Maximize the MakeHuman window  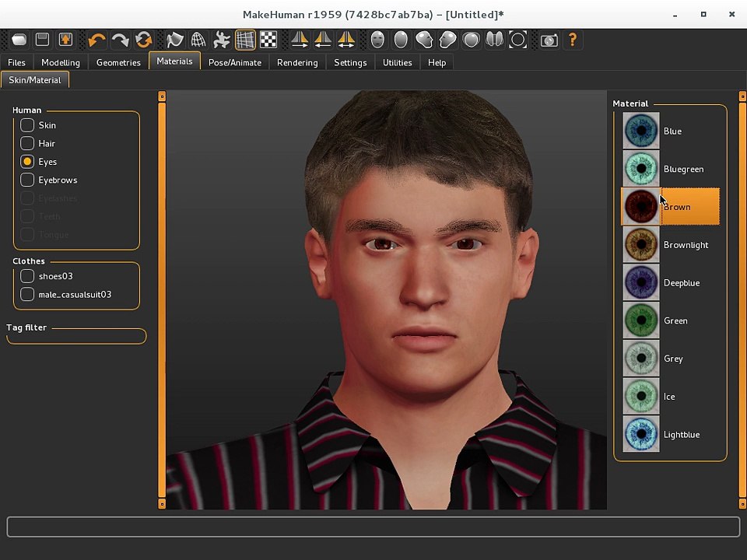[703, 14]
